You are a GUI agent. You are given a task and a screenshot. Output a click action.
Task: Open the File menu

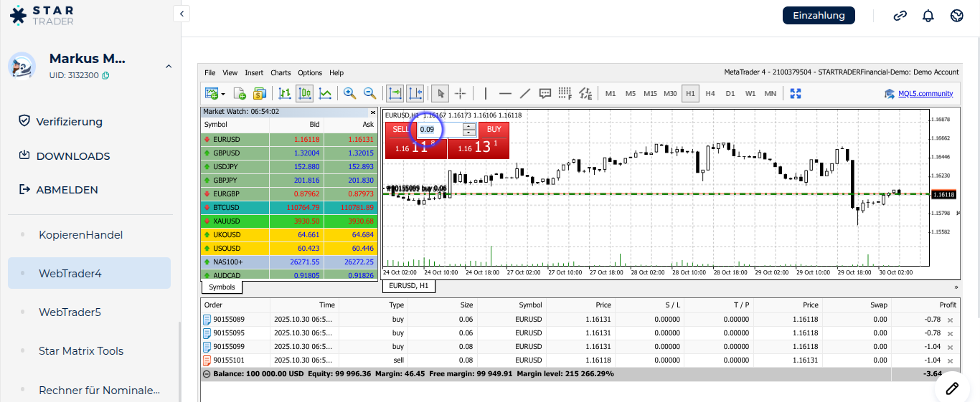click(210, 72)
